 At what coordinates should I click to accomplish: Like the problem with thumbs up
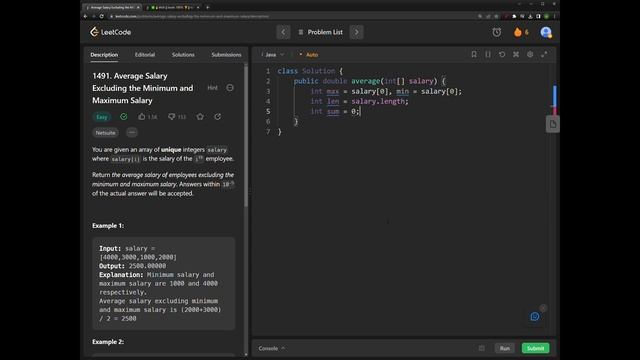click(147, 117)
